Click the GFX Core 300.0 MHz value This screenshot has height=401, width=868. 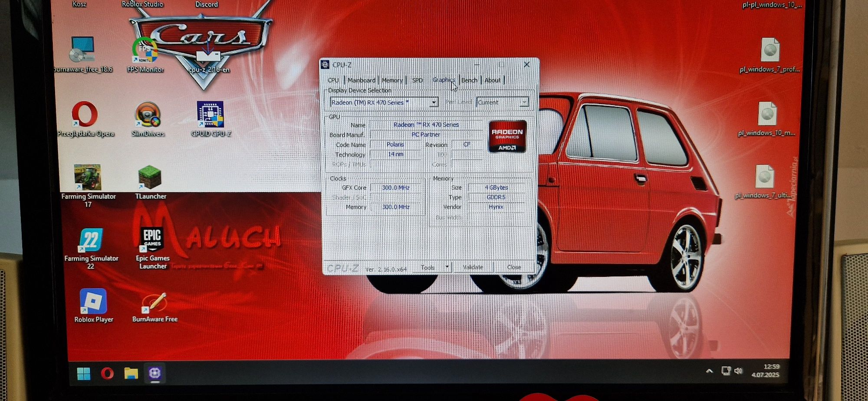point(395,187)
